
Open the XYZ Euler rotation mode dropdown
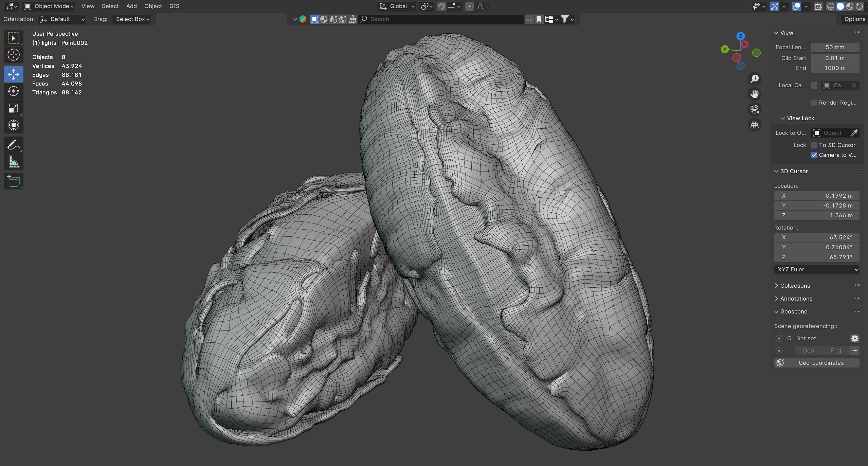click(x=816, y=269)
